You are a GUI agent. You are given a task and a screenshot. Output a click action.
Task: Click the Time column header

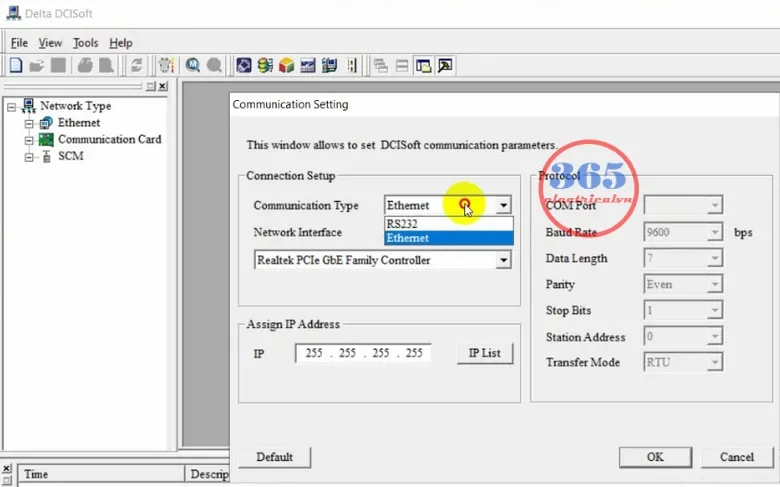point(101,474)
